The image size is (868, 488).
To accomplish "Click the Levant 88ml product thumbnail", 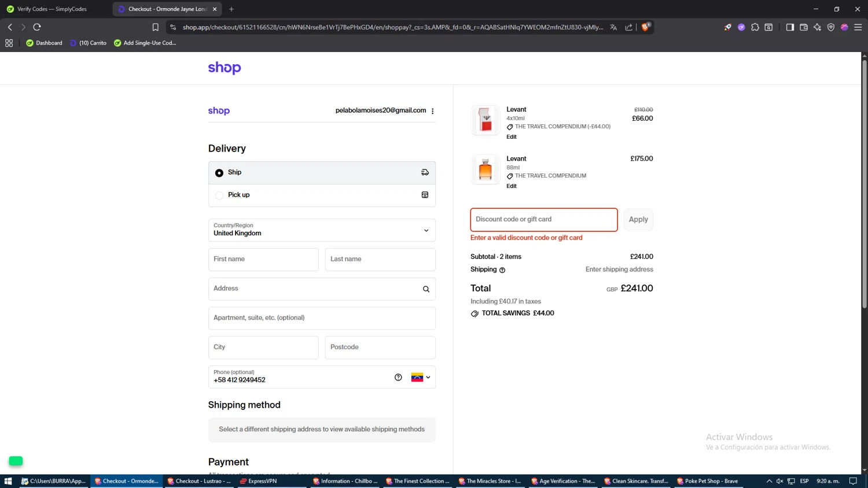I will (486, 169).
